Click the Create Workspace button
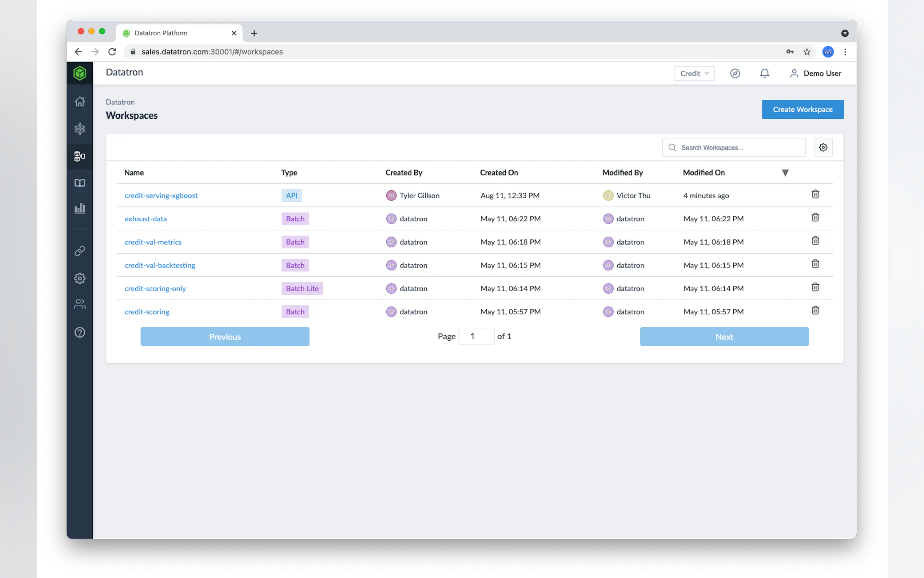Viewport: 924px width, 578px height. (x=802, y=109)
